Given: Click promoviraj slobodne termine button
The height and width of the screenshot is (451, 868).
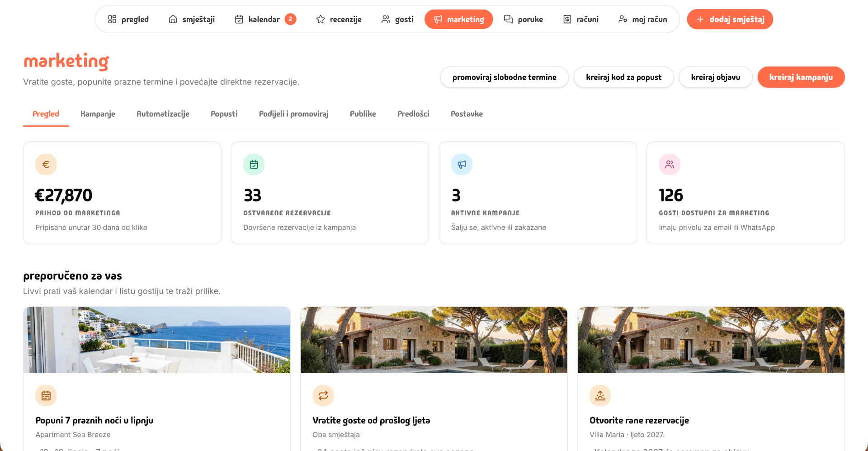Looking at the screenshot, I should tap(505, 77).
